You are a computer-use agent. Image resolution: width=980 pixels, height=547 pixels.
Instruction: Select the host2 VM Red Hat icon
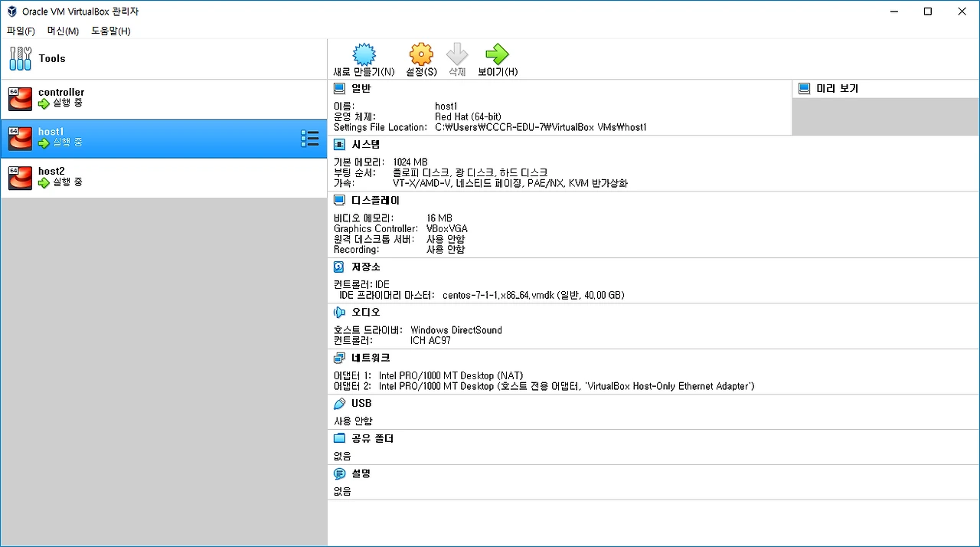coord(20,178)
